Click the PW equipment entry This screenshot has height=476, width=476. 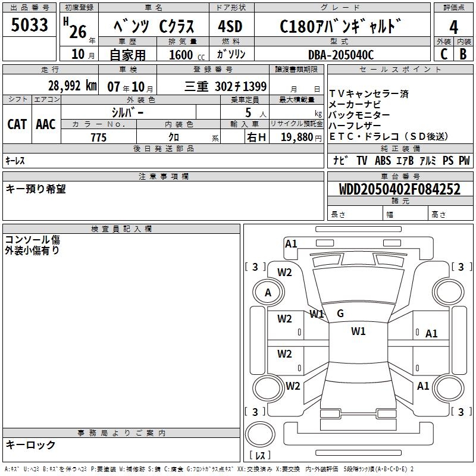coord(464,160)
